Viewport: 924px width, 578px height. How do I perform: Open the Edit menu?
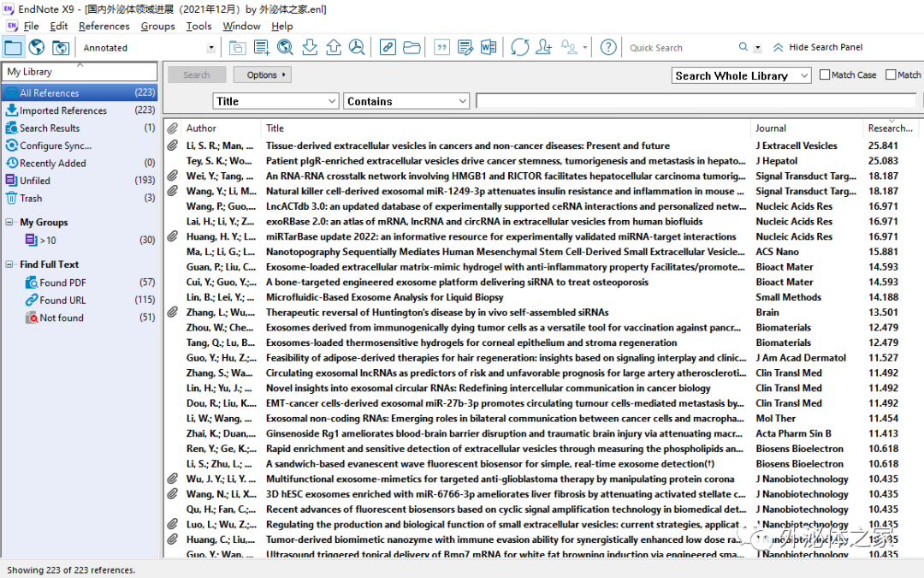click(59, 26)
